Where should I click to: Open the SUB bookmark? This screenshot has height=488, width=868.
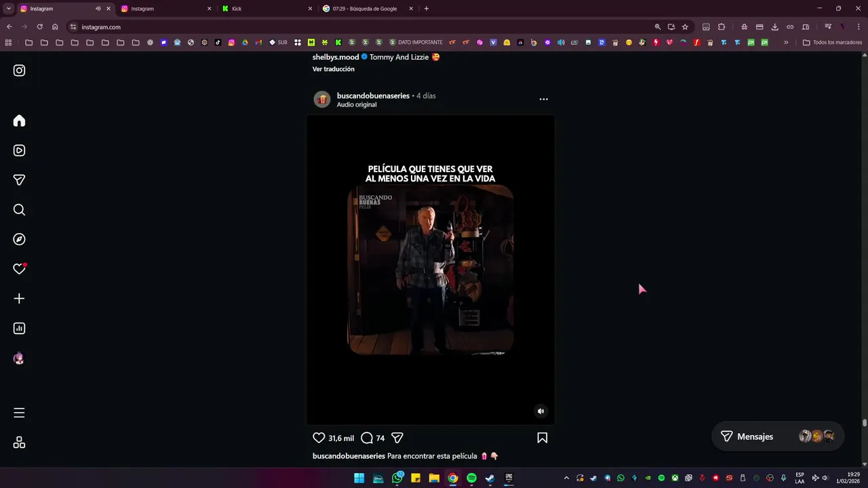278,42
